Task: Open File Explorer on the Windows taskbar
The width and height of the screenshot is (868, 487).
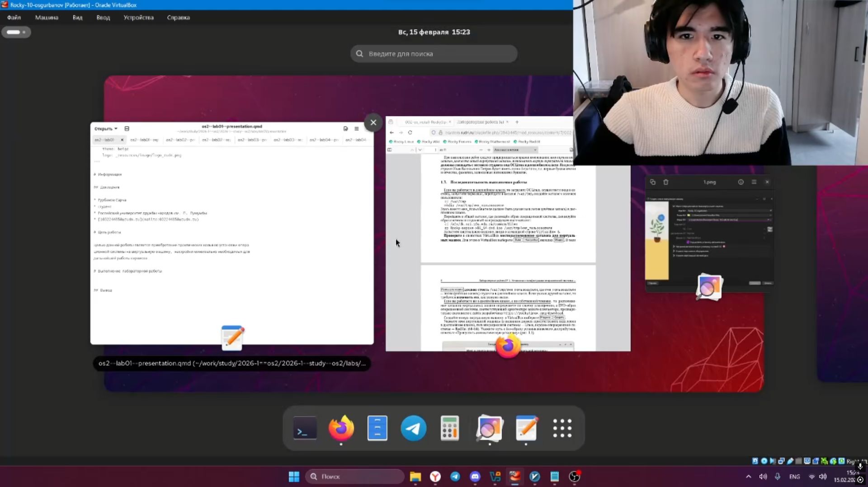Action: (415, 477)
